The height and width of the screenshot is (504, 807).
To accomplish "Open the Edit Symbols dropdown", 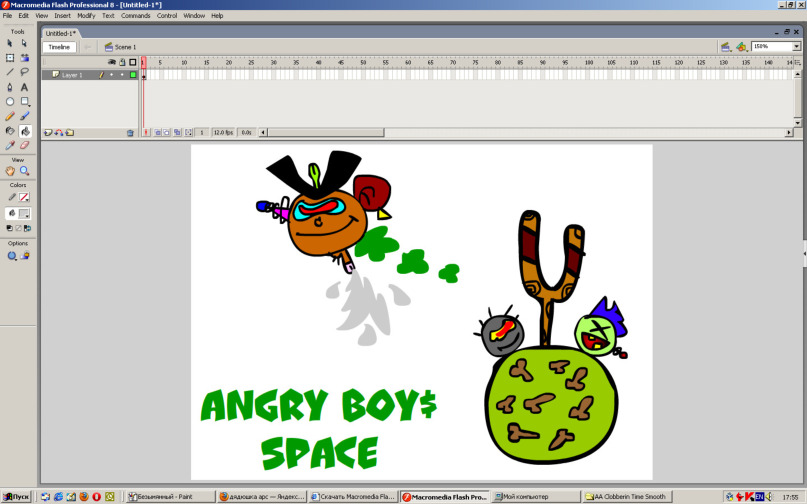I will (741, 47).
